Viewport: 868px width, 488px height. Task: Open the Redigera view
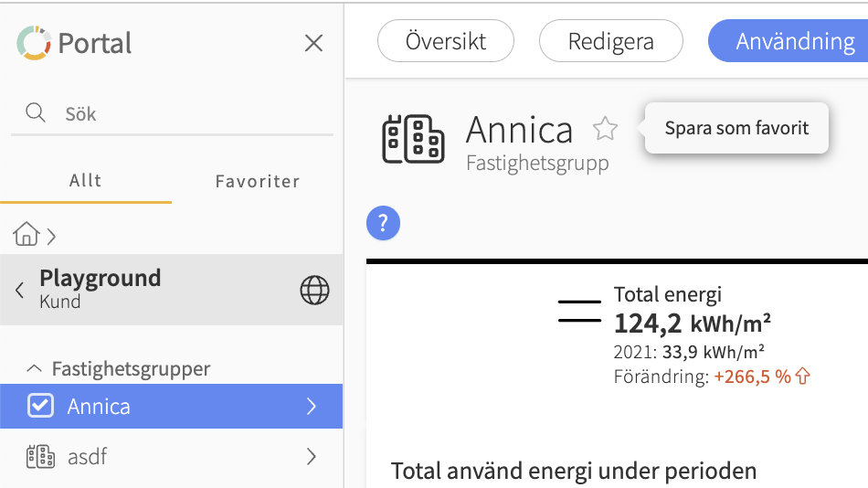coord(610,41)
